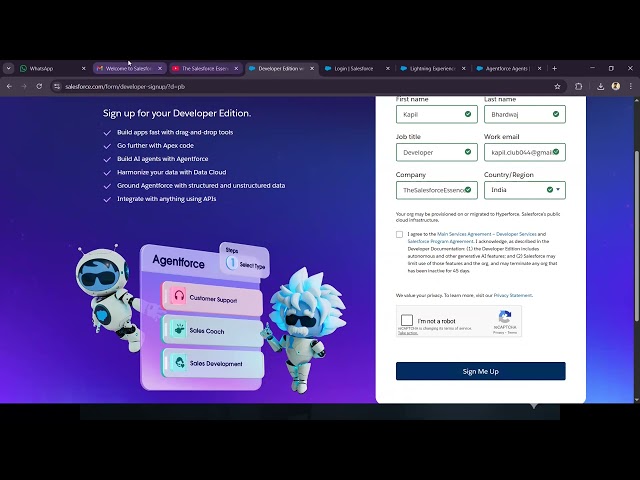
Task: Reload the Salesforce signup page
Action: [x=39, y=87]
